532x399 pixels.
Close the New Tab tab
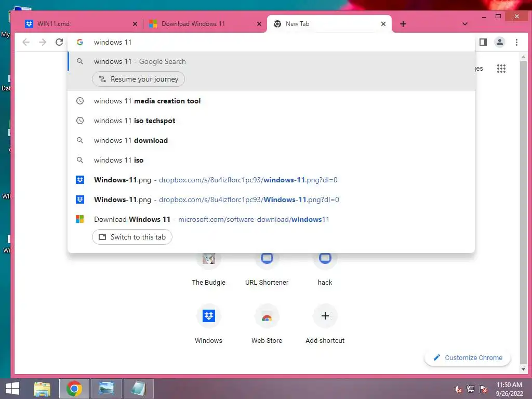[x=383, y=24]
